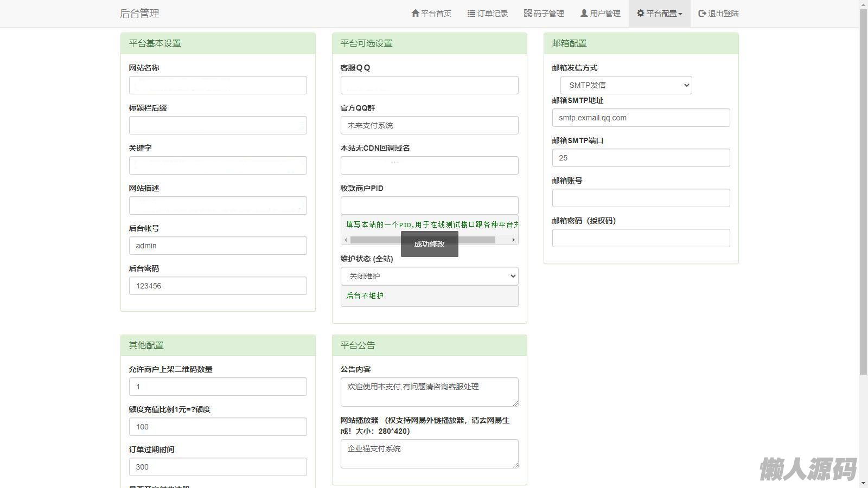Click the list icon beside 订单记录

click(x=471, y=13)
